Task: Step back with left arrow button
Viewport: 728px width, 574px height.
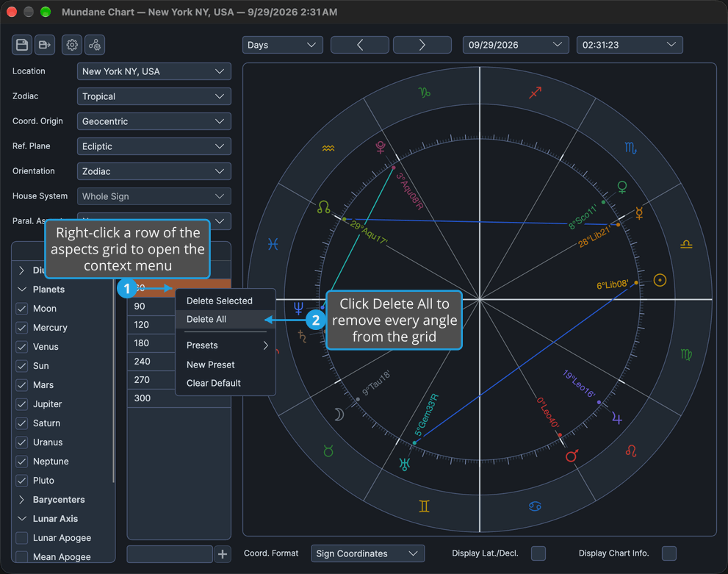Action: 360,45
